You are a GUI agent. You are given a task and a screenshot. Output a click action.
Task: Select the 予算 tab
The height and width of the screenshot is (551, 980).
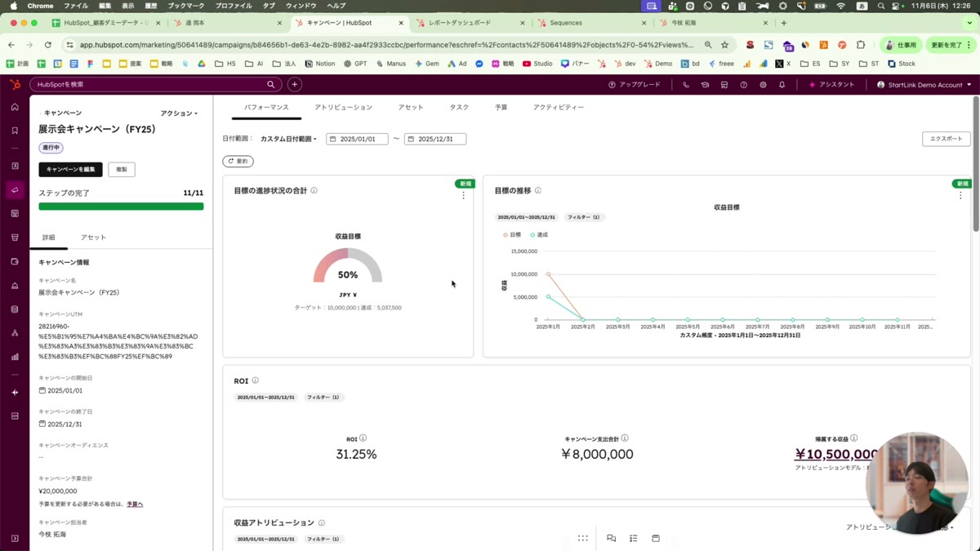501,108
